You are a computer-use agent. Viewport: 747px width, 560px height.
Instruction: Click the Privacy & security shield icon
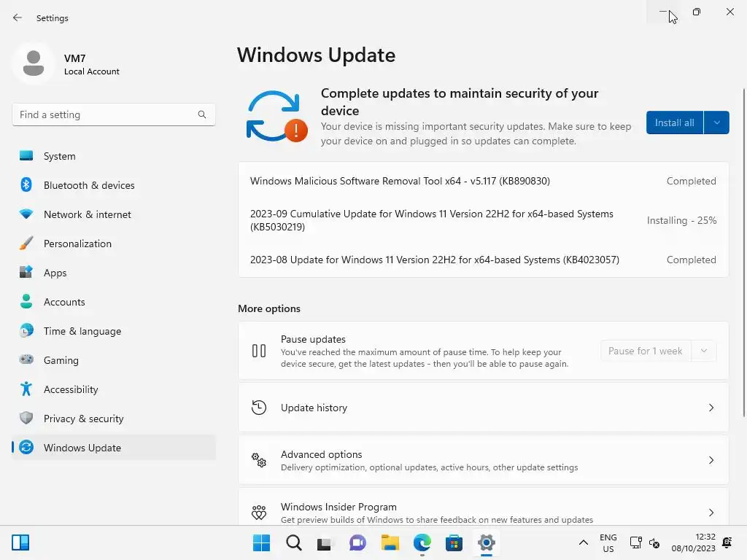pos(26,418)
